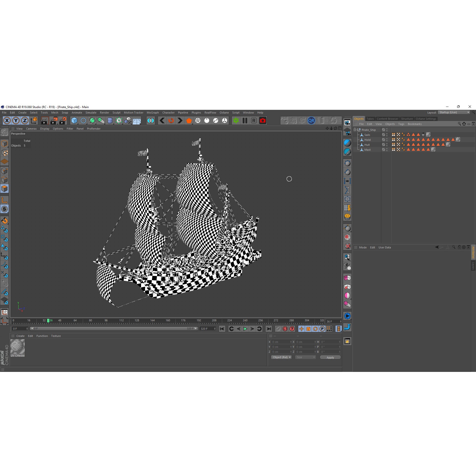
Task: Open the search magnifier in the Object Manager
Action: pyautogui.click(x=459, y=124)
